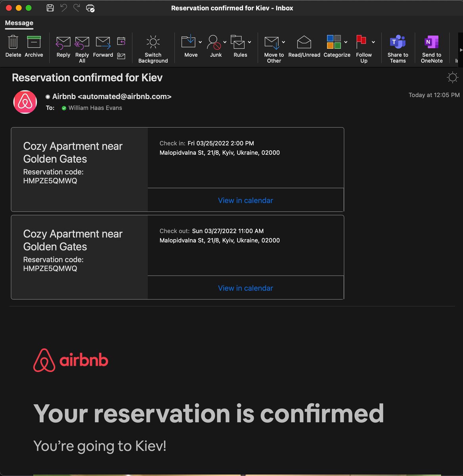Click the timestamp Today at 12:05 PM
463x476 pixels.
tap(434, 95)
